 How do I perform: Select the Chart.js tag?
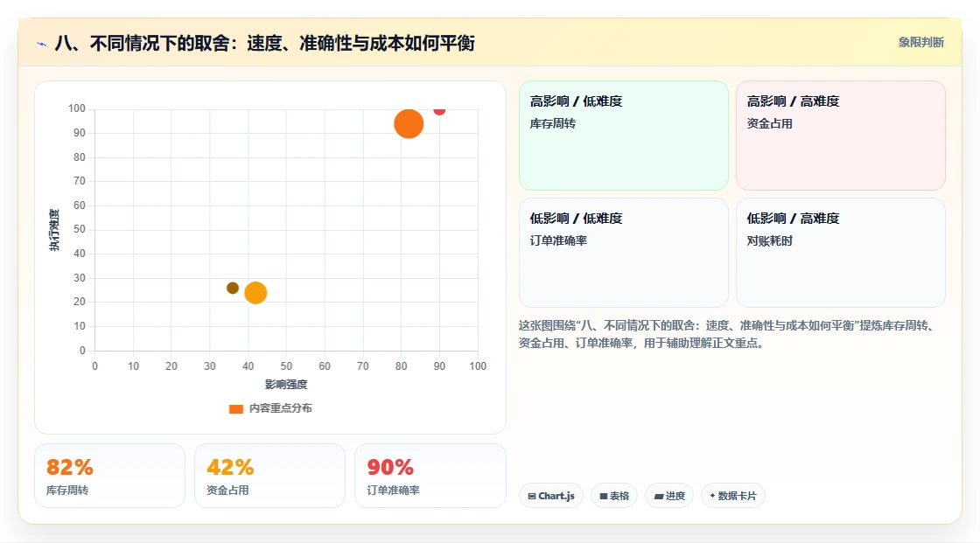(x=551, y=496)
